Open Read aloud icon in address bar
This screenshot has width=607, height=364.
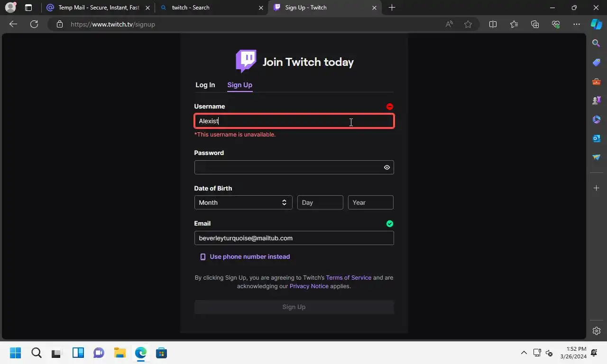click(449, 24)
